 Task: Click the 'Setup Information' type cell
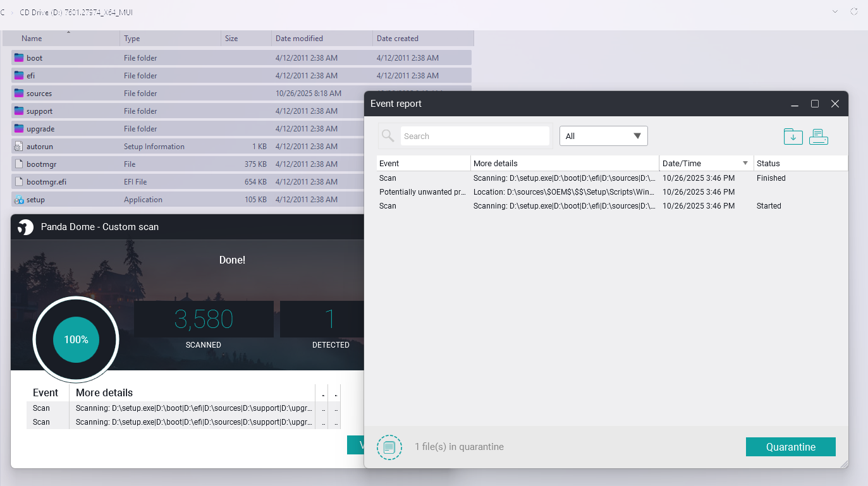click(x=154, y=146)
